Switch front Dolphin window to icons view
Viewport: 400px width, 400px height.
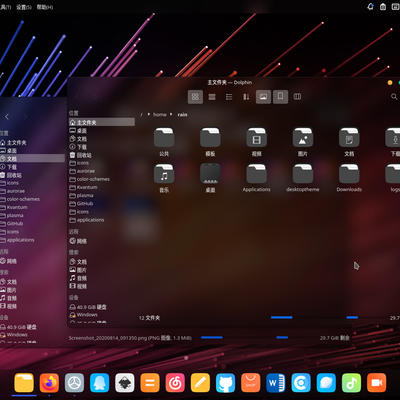coord(195,97)
